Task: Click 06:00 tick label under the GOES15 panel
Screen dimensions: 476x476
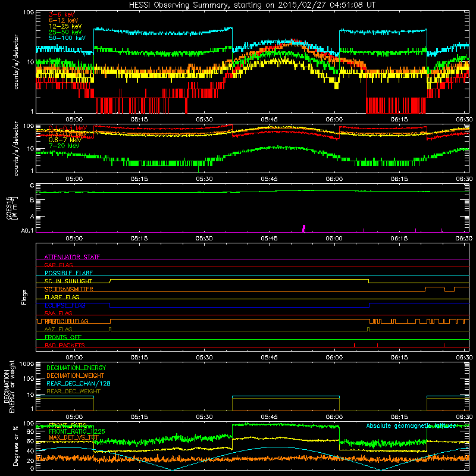Action: click(x=334, y=239)
